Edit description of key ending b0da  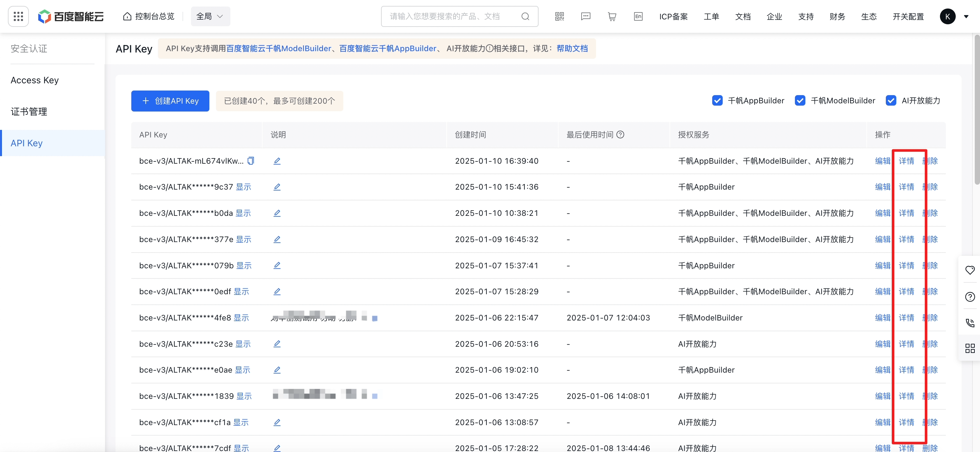pos(277,213)
